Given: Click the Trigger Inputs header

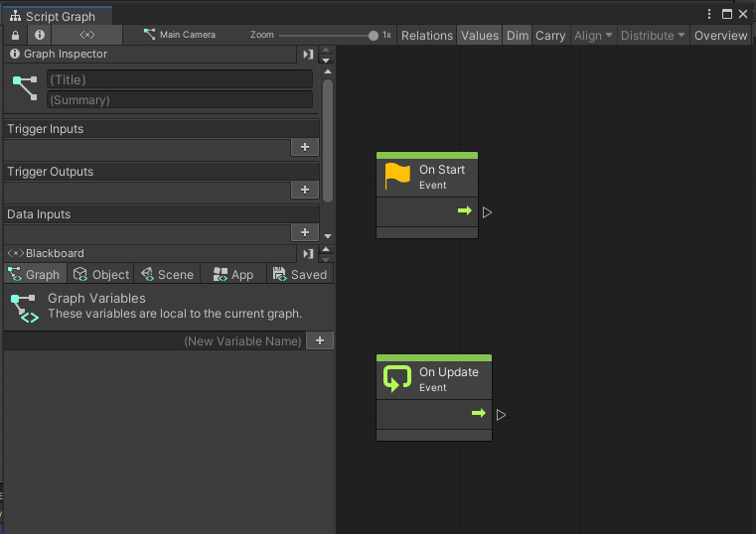Looking at the screenshot, I should point(162,129).
